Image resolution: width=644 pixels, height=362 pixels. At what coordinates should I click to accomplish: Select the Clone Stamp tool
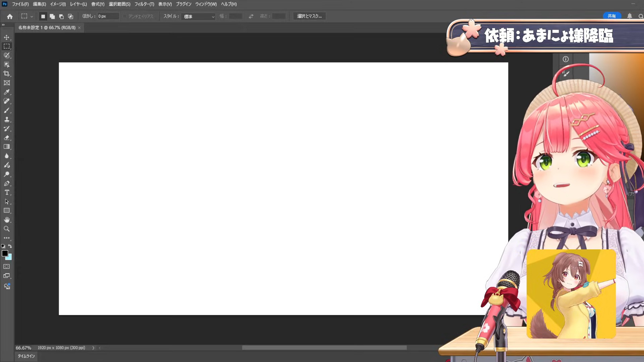click(x=7, y=119)
